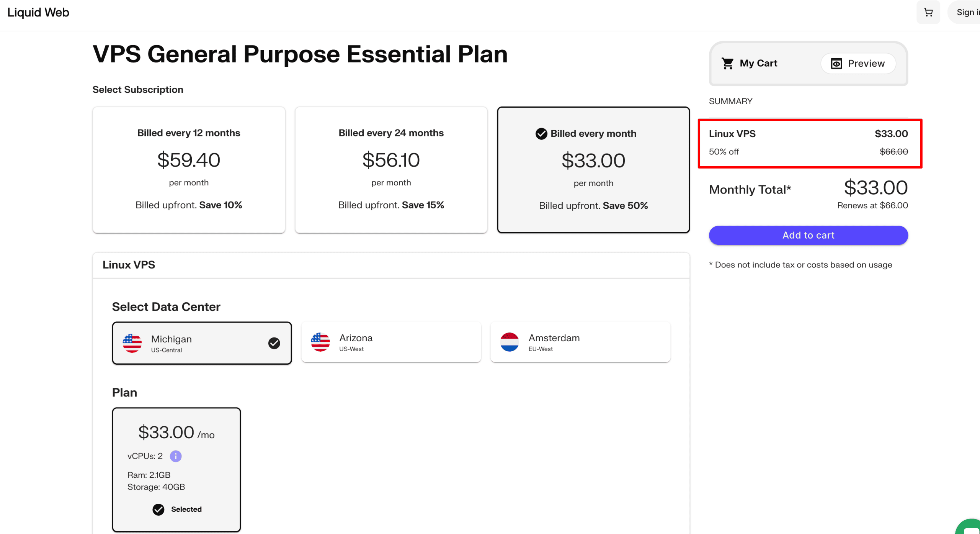Click the US flag on the Arizona card
Screen dimensions: 980x534
click(x=320, y=342)
